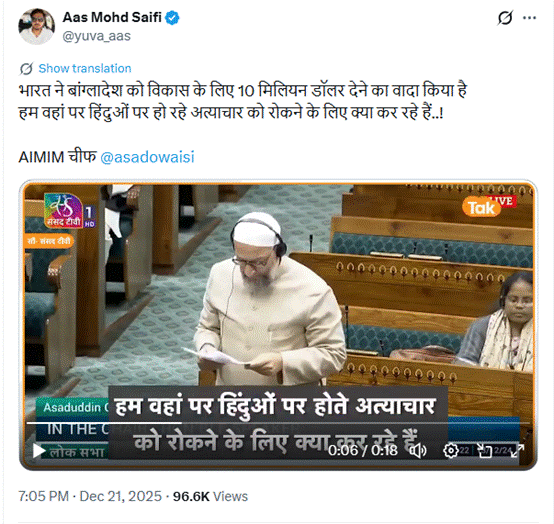Open the @yuva_aas handle link
This screenshot has height=524, width=554.
point(96,36)
